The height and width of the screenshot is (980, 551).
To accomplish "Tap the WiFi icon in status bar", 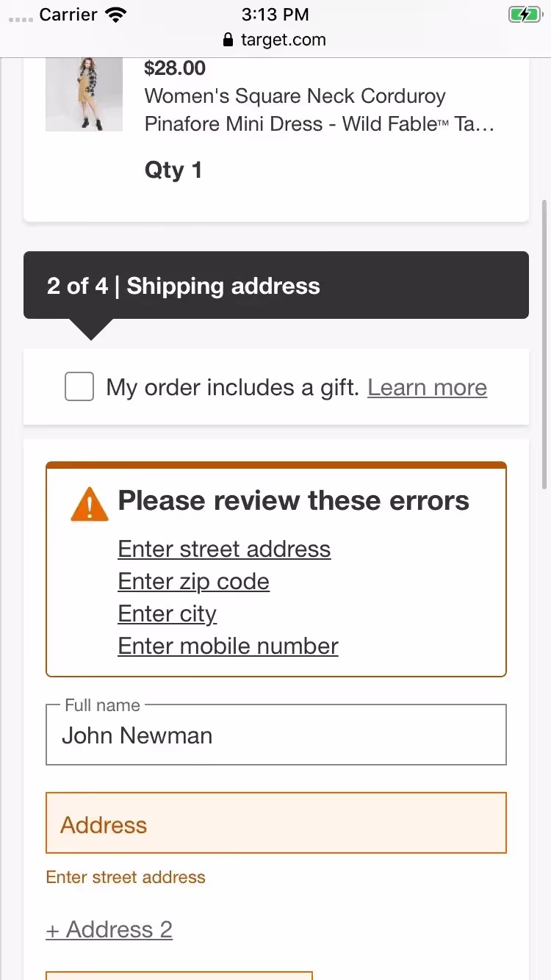I will click(x=115, y=14).
